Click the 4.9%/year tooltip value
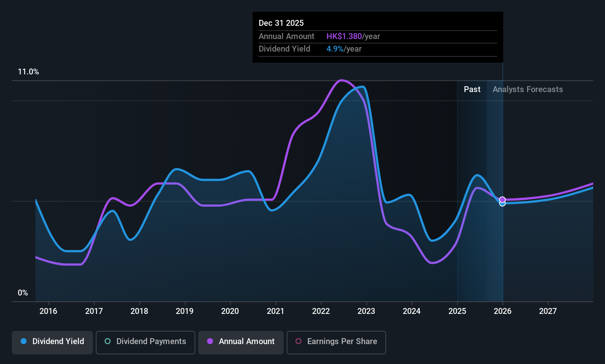The width and height of the screenshot is (605, 364). (x=344, y=49)
